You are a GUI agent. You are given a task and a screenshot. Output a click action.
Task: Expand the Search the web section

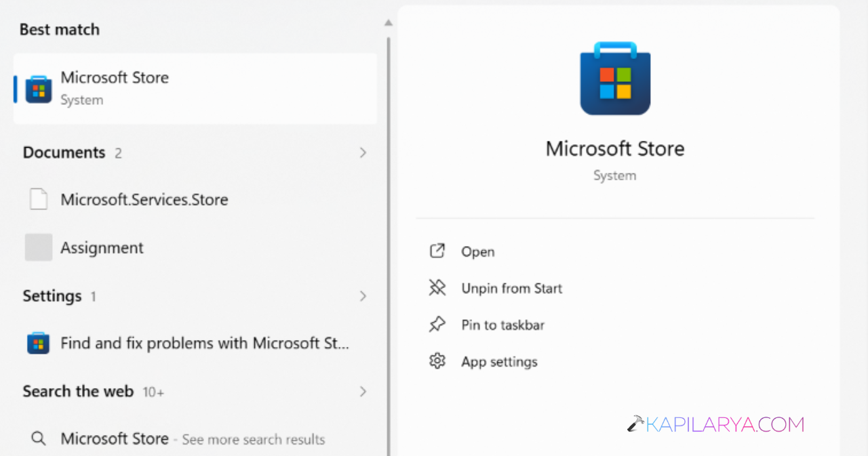363,392
